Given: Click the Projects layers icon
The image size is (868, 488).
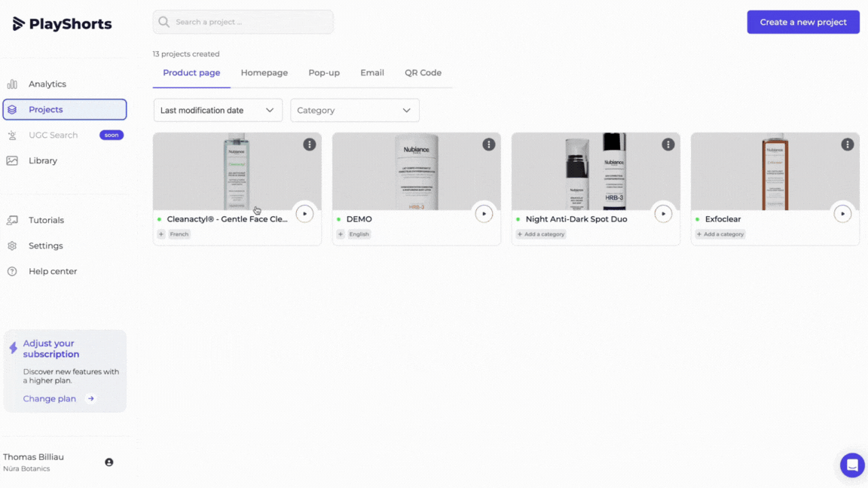Looking at the screenshot, I should (x=12, y=109).
